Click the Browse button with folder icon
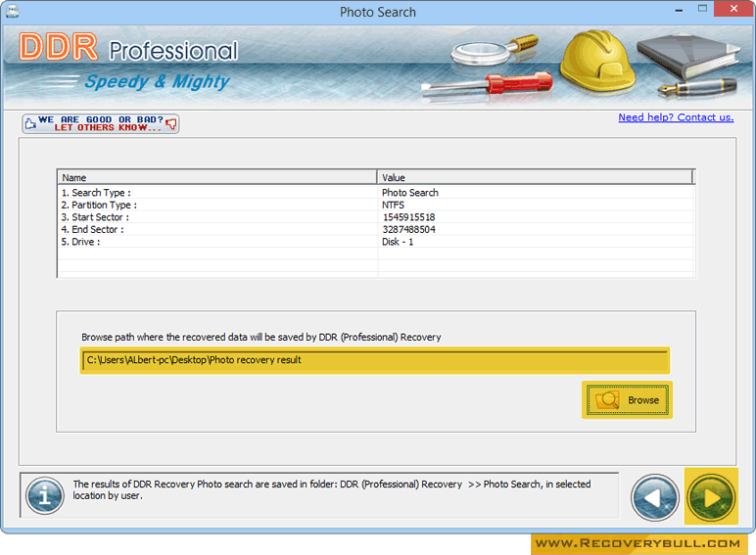The height and width of the screenshot is (555, 756). 628,400
